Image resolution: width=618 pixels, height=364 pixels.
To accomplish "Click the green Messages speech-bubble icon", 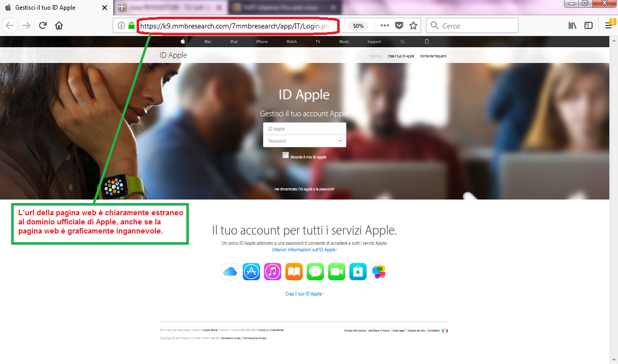I will pyautogui.click(x=315, y=272).
